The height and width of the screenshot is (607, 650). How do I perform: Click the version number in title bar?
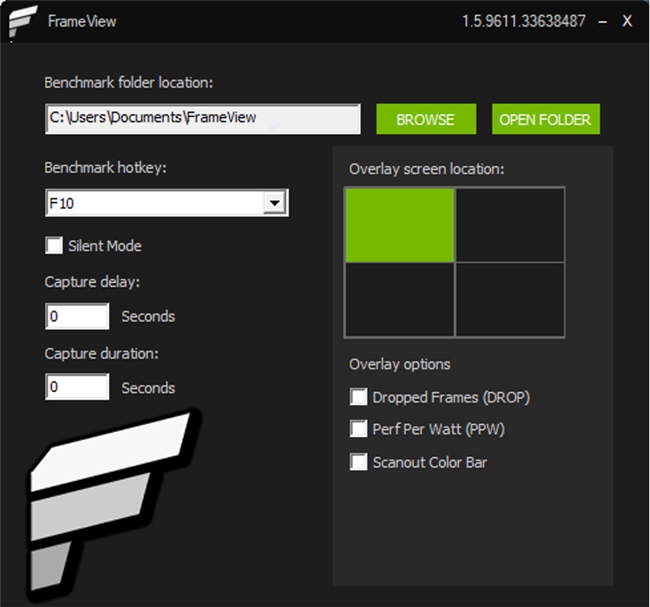click(523, 21)
